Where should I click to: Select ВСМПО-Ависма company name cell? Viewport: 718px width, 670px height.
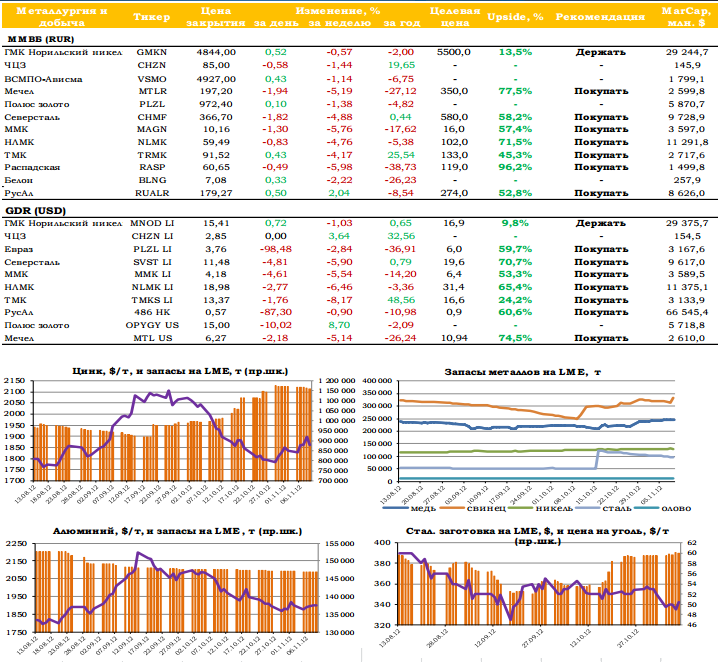44,79
